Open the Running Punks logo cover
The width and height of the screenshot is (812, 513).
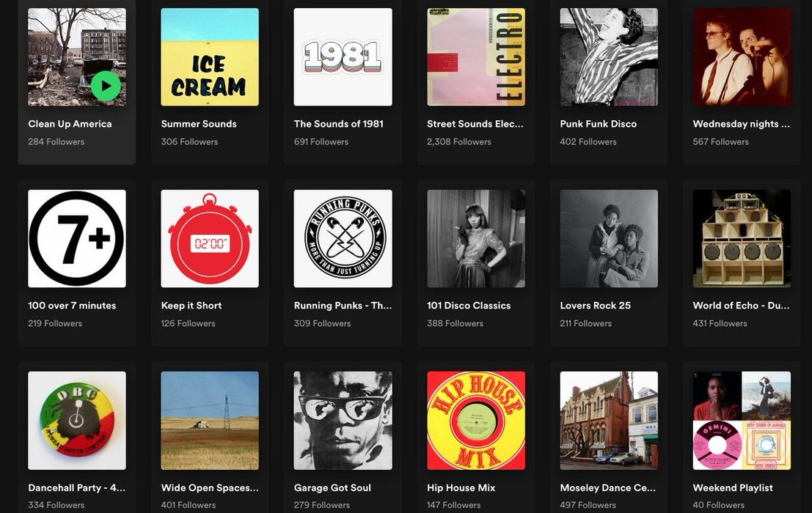[x=343, y=238]
